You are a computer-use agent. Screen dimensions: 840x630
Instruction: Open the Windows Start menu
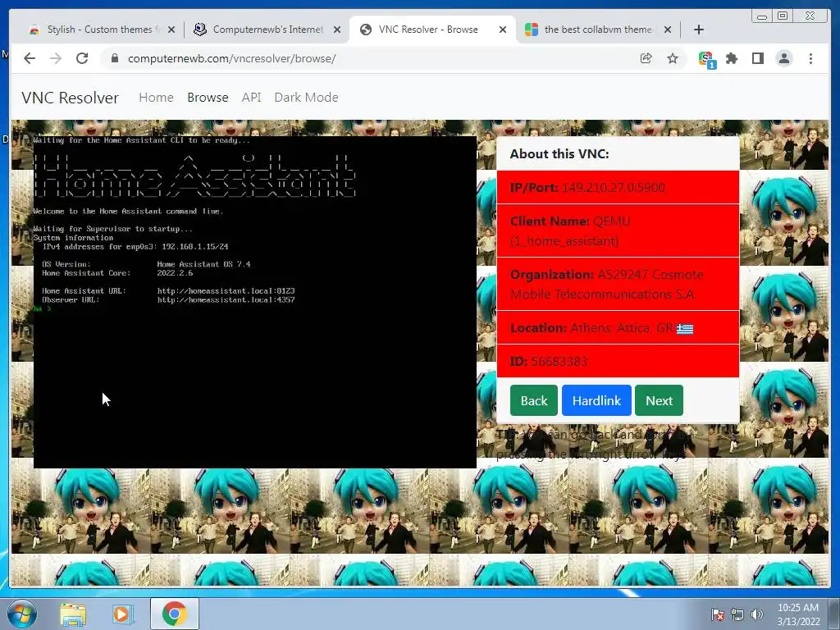22,614
